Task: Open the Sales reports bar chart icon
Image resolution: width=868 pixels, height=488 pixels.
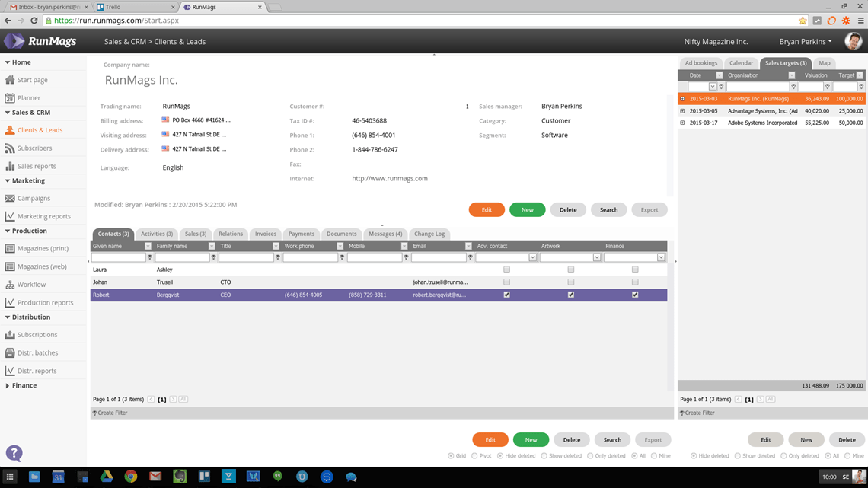Action: (9, 166)
